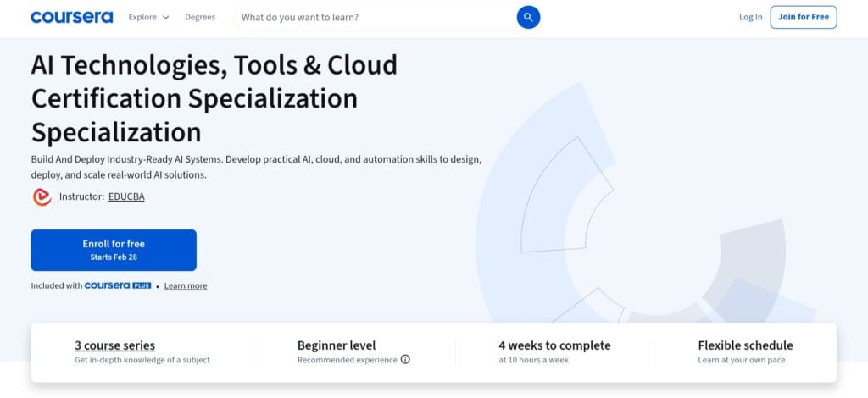
Task: Click the "Included with" text
Action: pyautogui.click(x=56, y=285)
